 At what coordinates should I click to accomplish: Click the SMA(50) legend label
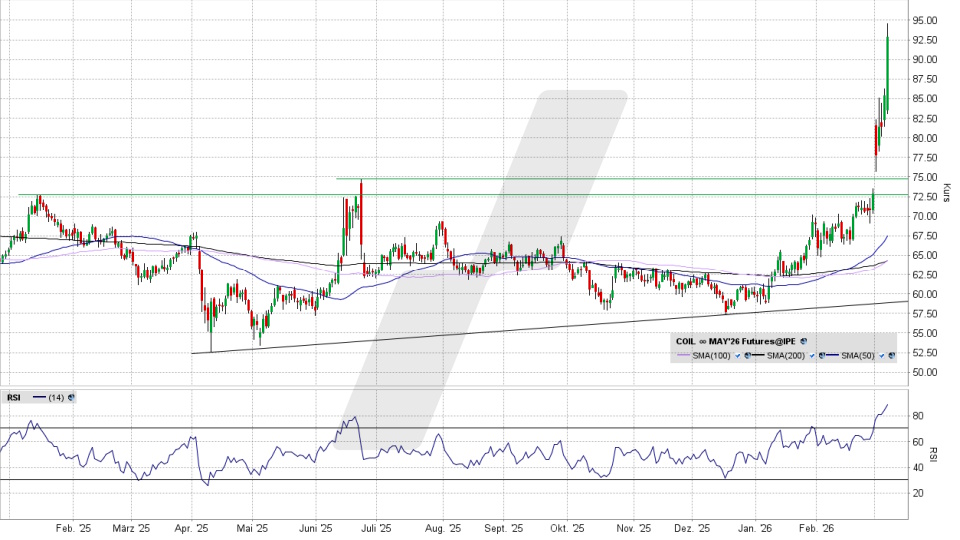(858, 356)
